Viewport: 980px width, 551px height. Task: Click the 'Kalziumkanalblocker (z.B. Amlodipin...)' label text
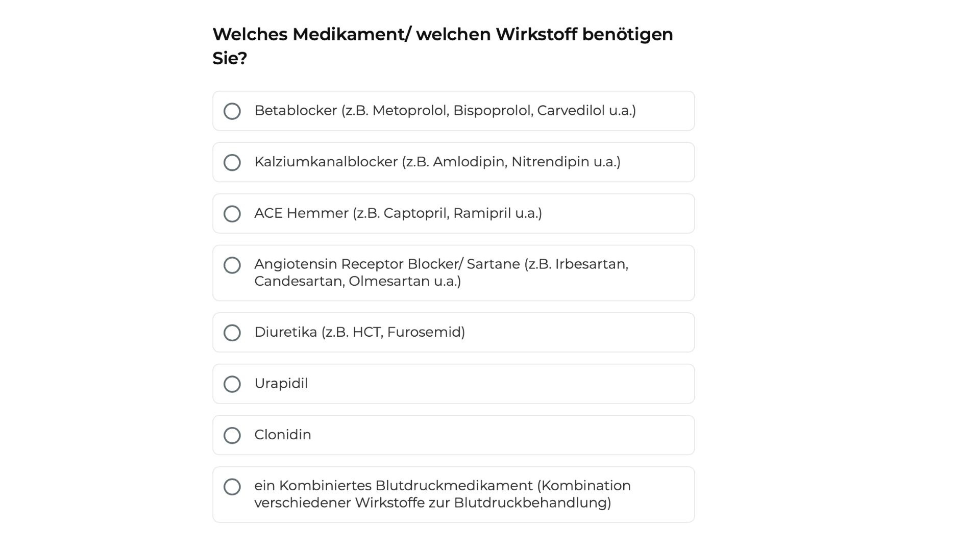(x=437, y=162)
